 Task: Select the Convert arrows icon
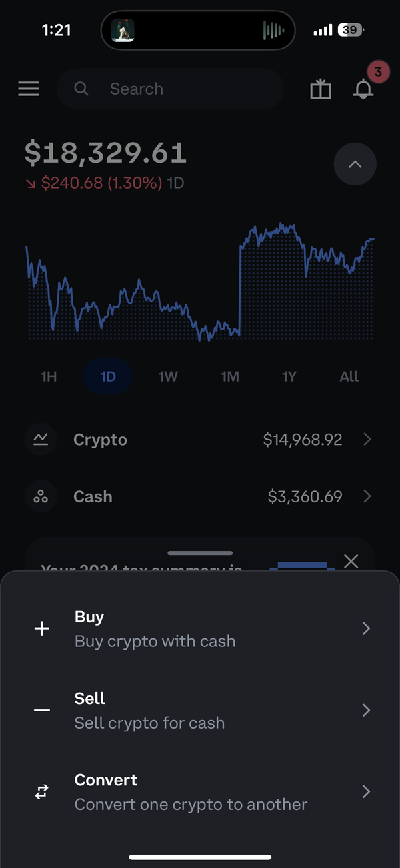click(x=41, y=791)
